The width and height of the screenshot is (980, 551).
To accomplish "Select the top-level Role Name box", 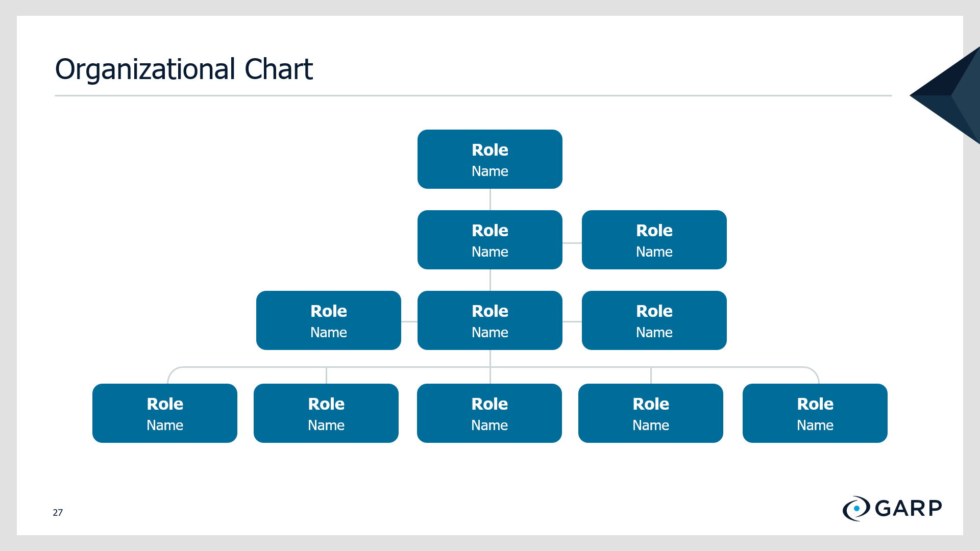I will [490, 159].
